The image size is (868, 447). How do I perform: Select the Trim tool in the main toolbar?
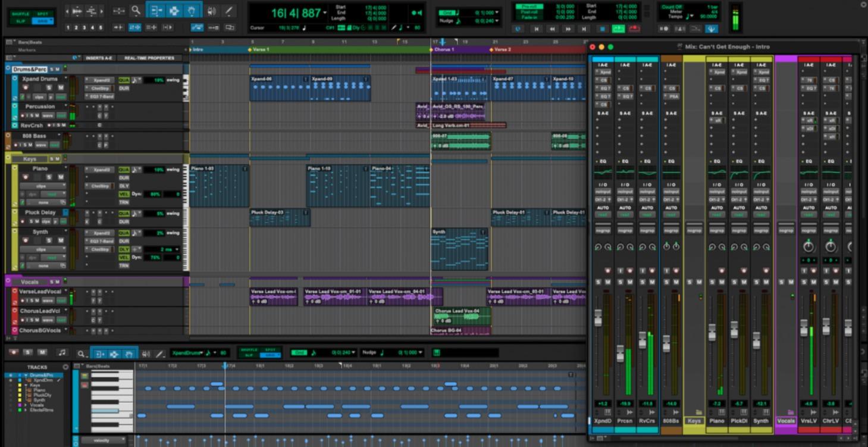tap(157, 11)
